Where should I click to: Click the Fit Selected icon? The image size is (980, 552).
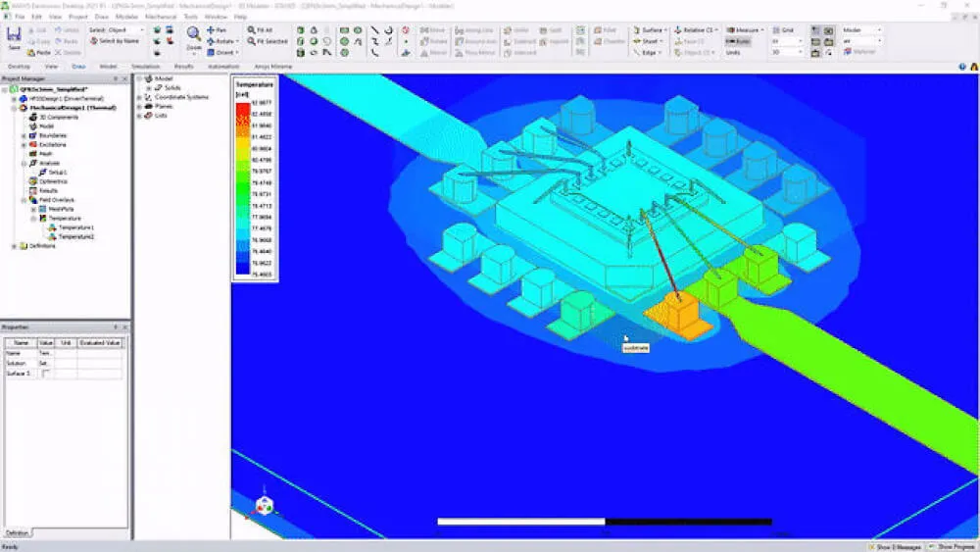click(267, 41)
